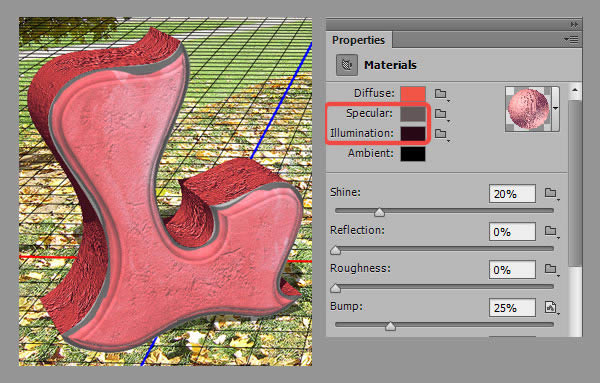Click the Ambient label
The image size is (600, 383).
point(371,153)
